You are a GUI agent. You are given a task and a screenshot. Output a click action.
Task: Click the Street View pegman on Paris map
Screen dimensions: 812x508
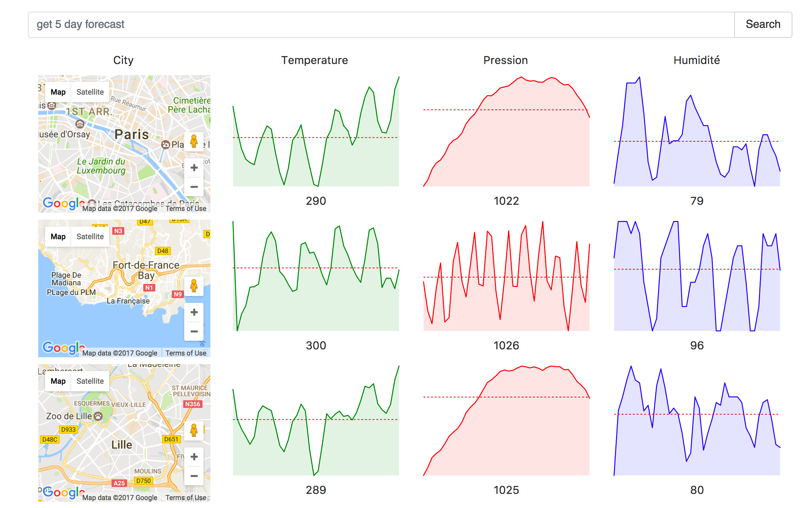194,141
